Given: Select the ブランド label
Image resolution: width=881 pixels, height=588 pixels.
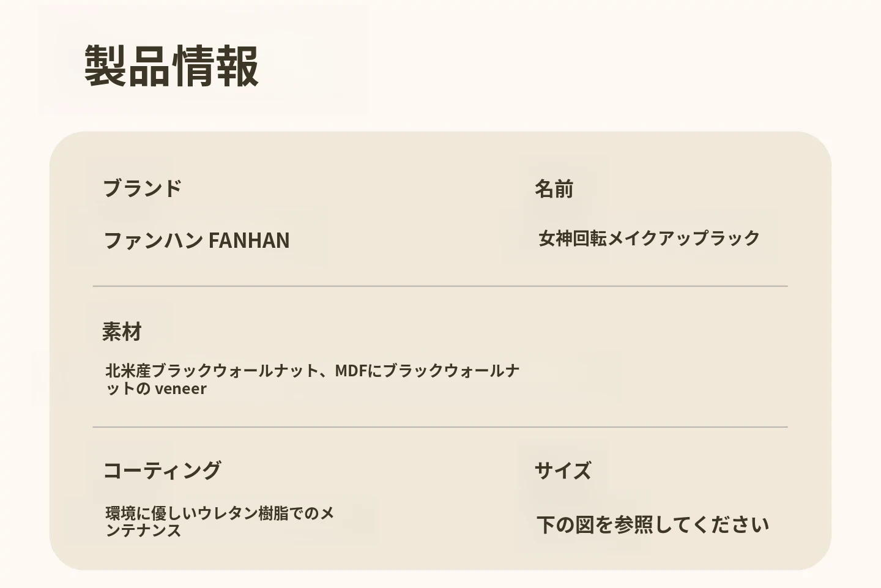Looking at the screenshot, I should pyautogui.click(x=142, y=188).
